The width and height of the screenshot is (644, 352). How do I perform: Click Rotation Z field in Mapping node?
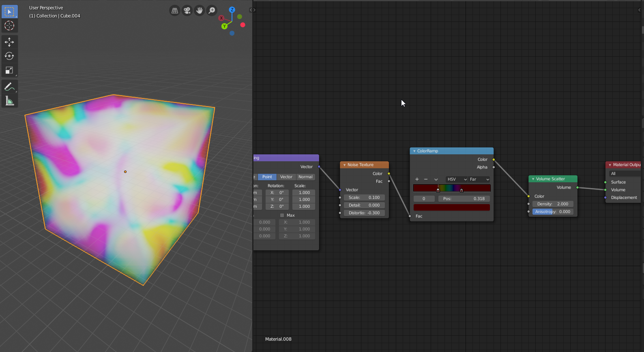tap(277, 206)
